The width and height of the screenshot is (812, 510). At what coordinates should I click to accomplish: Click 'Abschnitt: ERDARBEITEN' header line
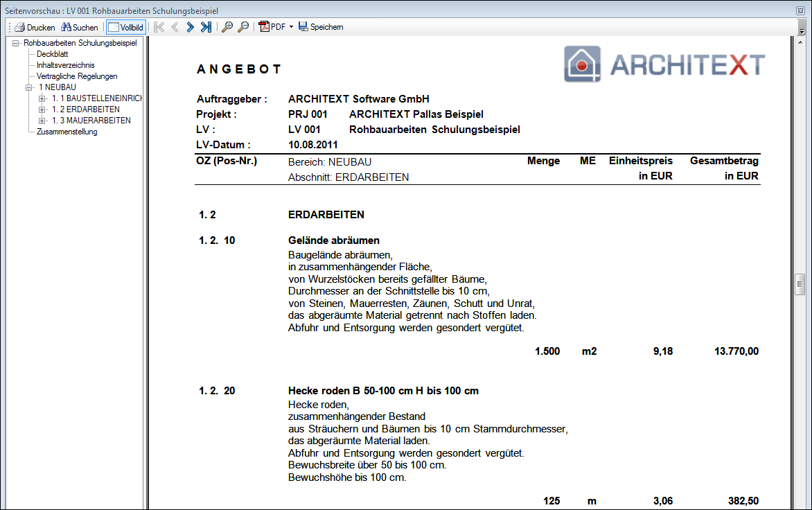click(x=348, y=177)
